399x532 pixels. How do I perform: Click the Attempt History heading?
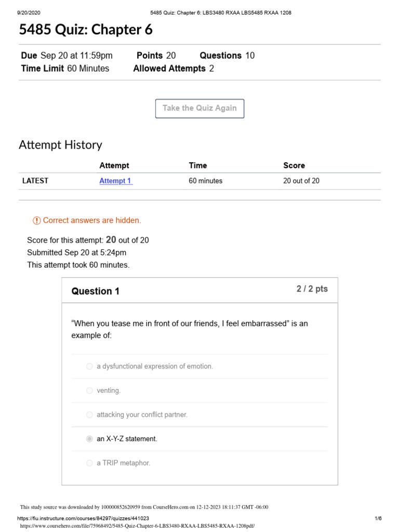click(x=60, y=145)
